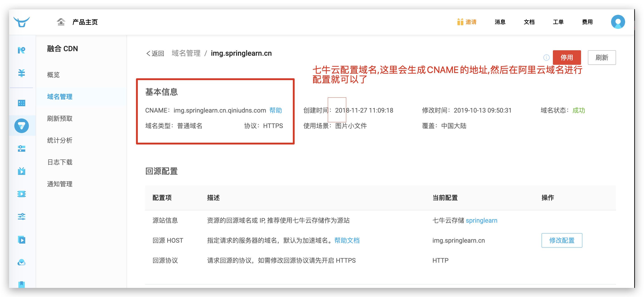Viewport: 644px width, 297px height.
Task: Click the grid storage sidebar icon
Action: pos(22,103)
